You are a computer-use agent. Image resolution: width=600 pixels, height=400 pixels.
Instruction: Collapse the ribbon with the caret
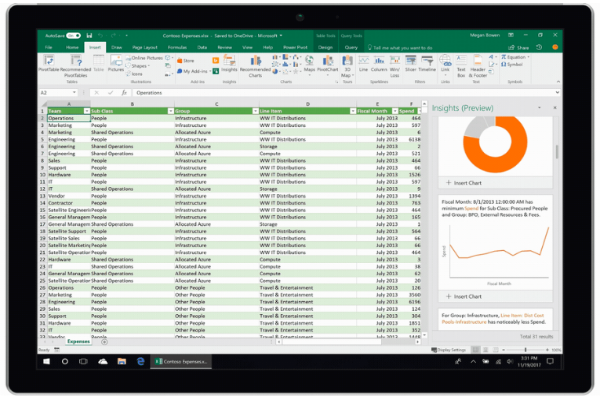tap(558, 82)
